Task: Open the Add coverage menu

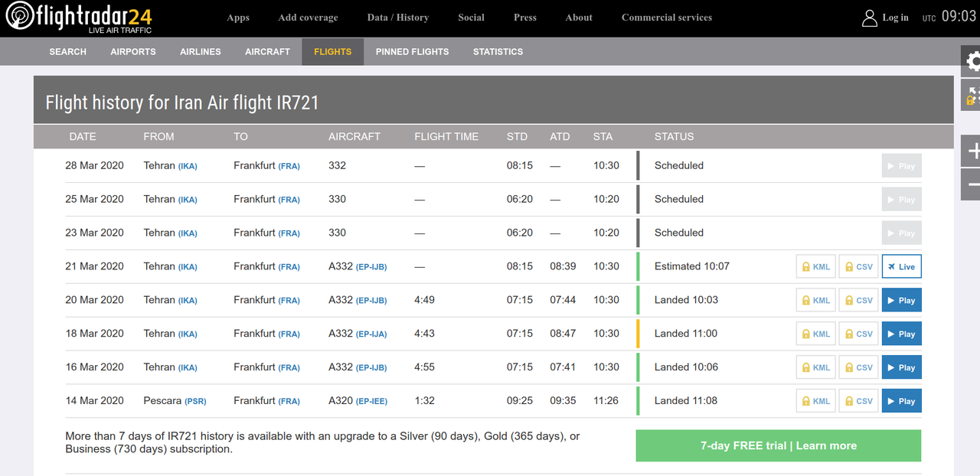Action: point(308,18)
